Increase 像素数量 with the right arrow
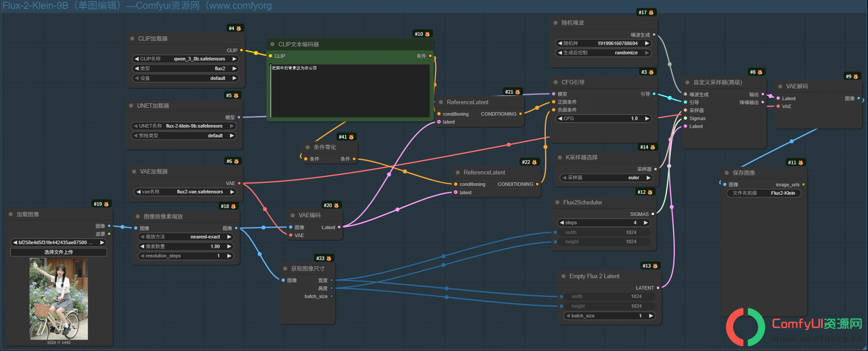Screen dimensions: 868x351 coord(229,246)
